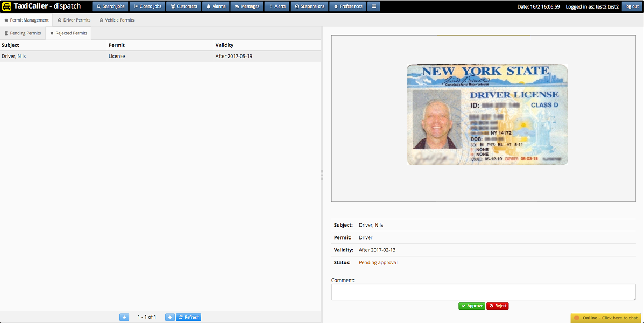
Task: Click the 'License' permit cell
Action: [x=160, y=57]
